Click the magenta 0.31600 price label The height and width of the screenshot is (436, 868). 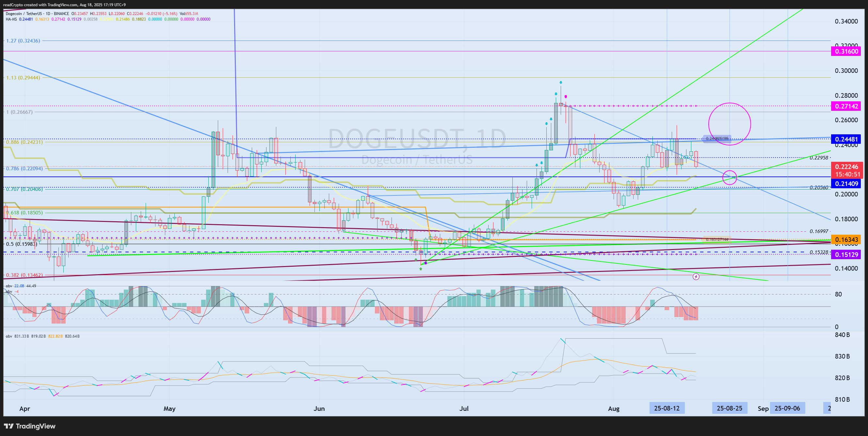click(x=846, y=51)
